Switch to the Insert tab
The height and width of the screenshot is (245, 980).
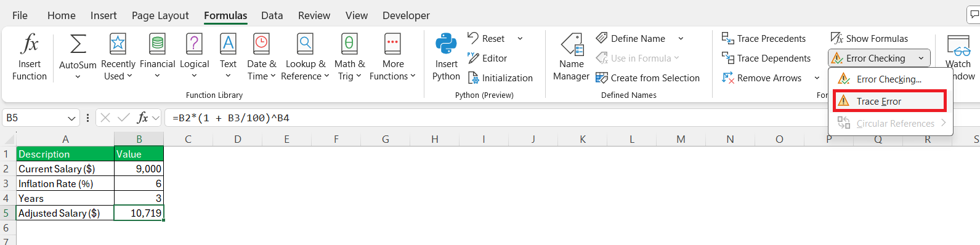(103, 15)
